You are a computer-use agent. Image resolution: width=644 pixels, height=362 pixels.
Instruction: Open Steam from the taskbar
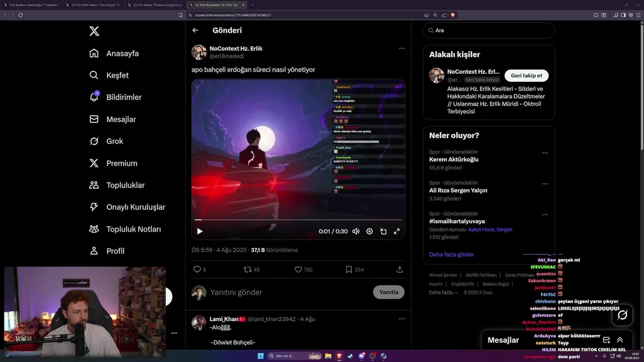point(350,356)
